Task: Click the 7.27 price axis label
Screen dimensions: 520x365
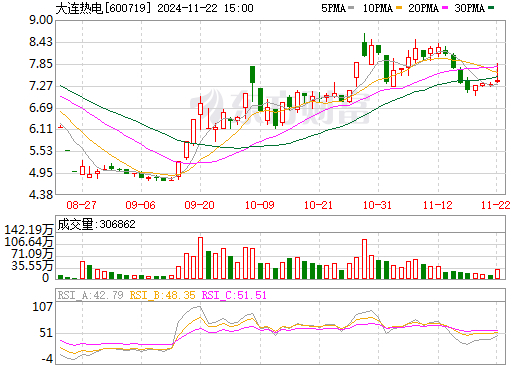Action: tap(41, 86)
